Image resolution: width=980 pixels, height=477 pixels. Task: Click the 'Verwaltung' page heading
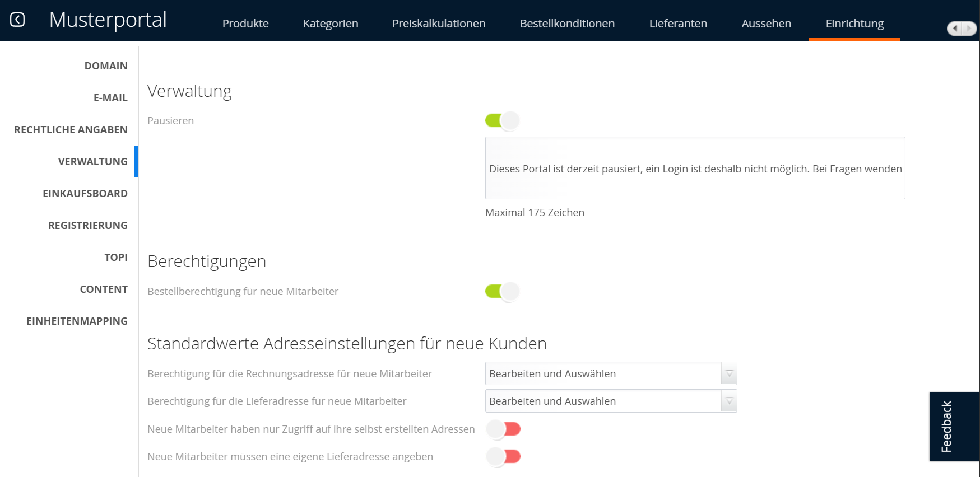(189, 91)
